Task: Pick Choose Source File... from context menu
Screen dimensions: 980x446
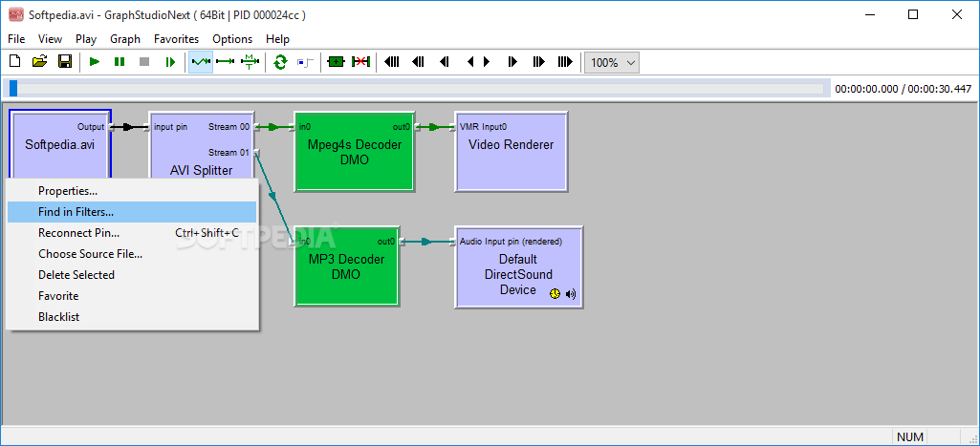Action: (x=132, y=254)
